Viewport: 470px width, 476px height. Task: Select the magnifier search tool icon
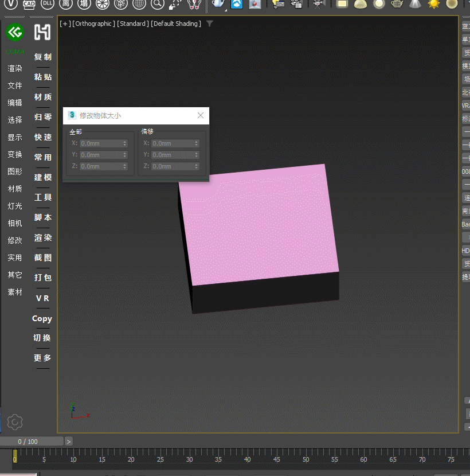[x=158, y=5]
